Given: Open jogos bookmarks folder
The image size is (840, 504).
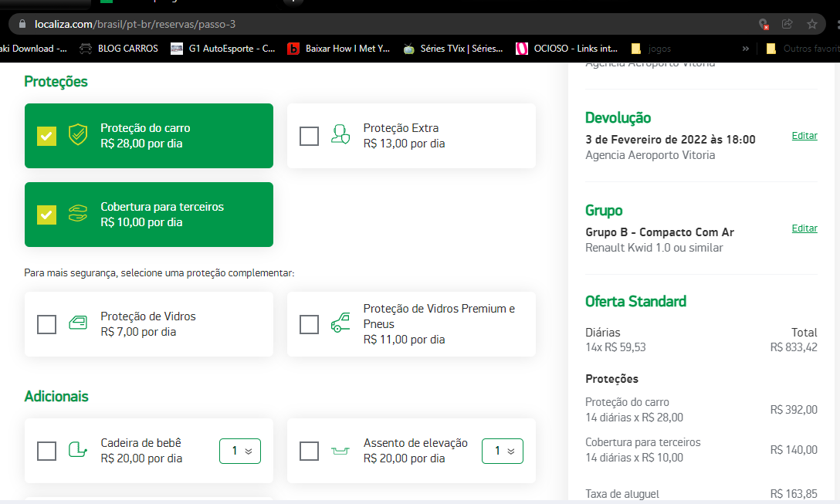Looking at the screenshot, I should click(x=651, y=49).
